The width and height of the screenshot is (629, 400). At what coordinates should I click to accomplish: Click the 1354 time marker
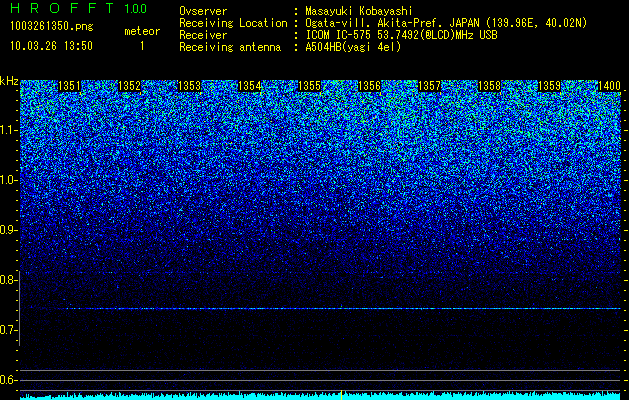[x=250, y=86]
